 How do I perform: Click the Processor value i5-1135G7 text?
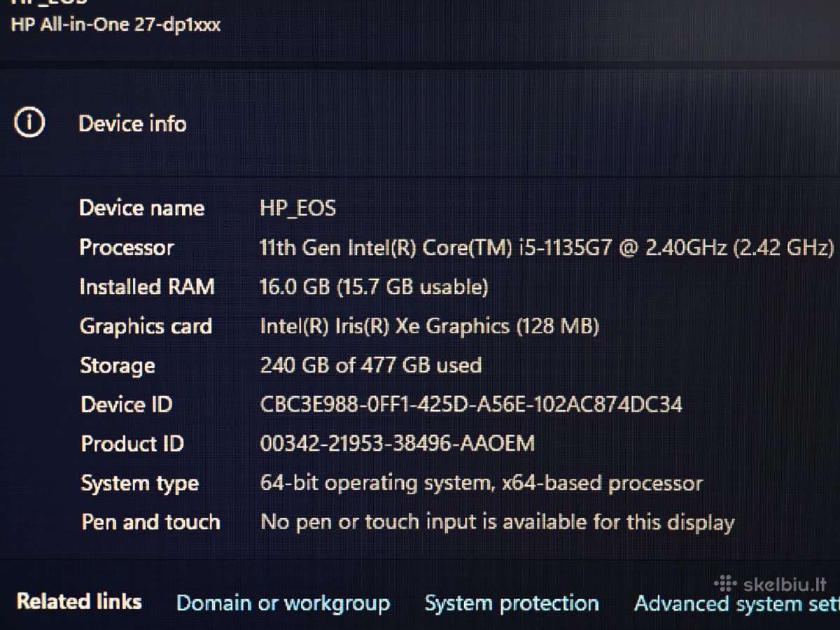pos(547,248)
